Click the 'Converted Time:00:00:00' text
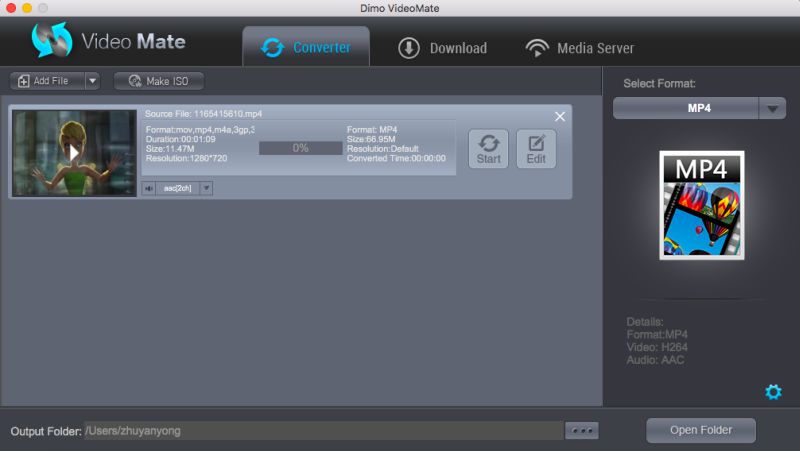This screenshot has height=451, width=800. coord(396,158)
